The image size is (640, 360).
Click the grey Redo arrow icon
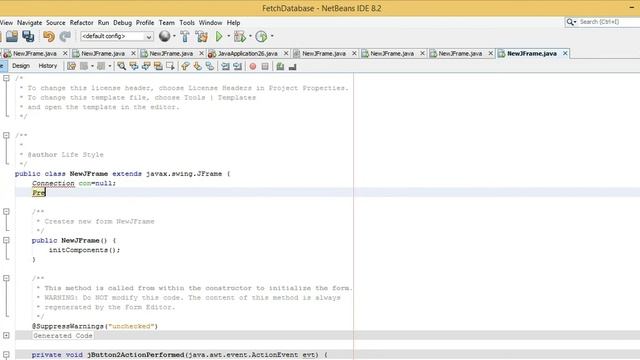coord(65,36)
